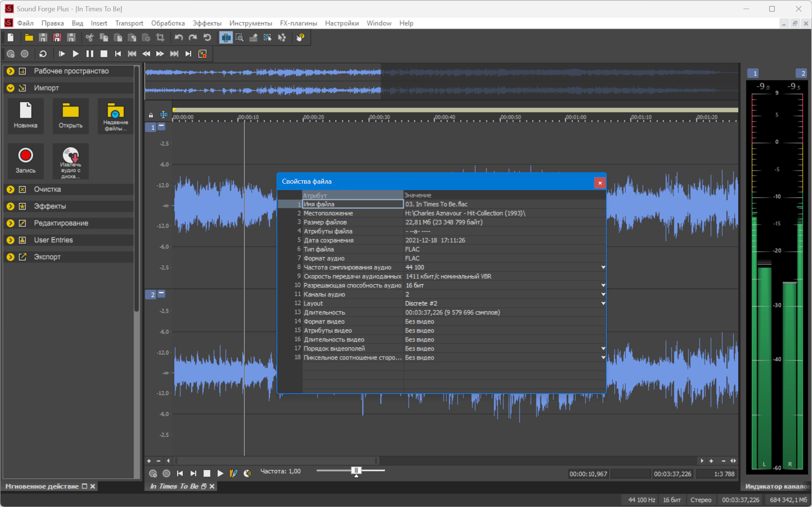This screenshot has height=507, width=812.
Task: Toggle loop playback in the transport toolbar
Action: (43, 54)
